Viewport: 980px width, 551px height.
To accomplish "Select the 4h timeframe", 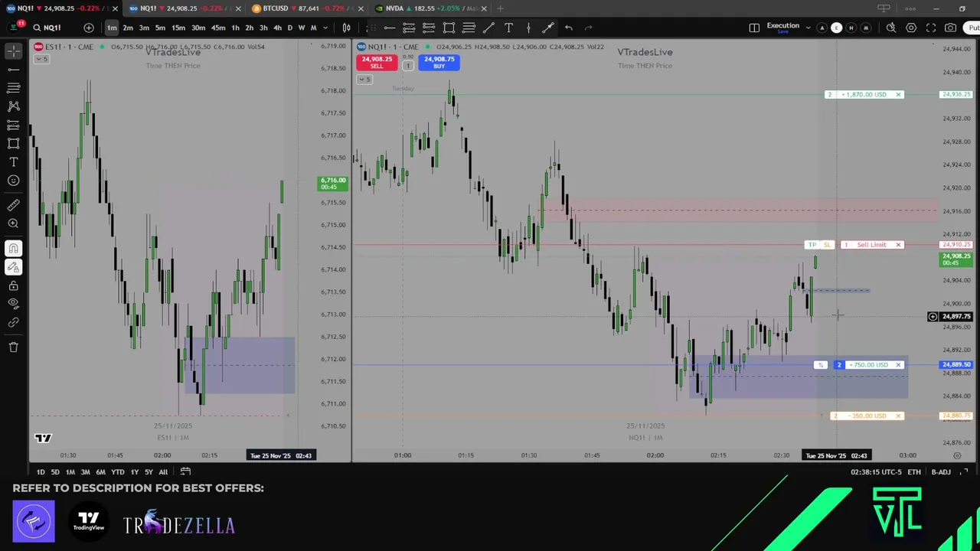I will (x=277, y=28).
